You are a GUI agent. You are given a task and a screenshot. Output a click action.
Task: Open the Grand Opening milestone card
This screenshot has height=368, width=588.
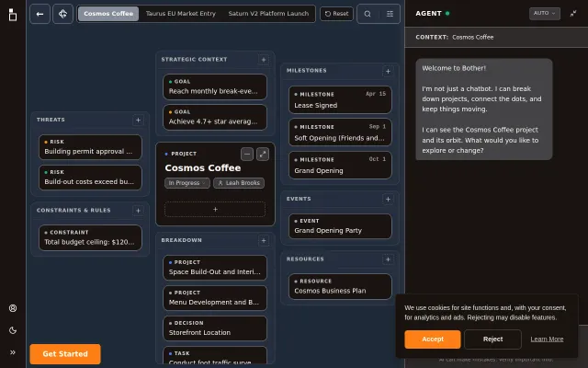pos(340,166)
